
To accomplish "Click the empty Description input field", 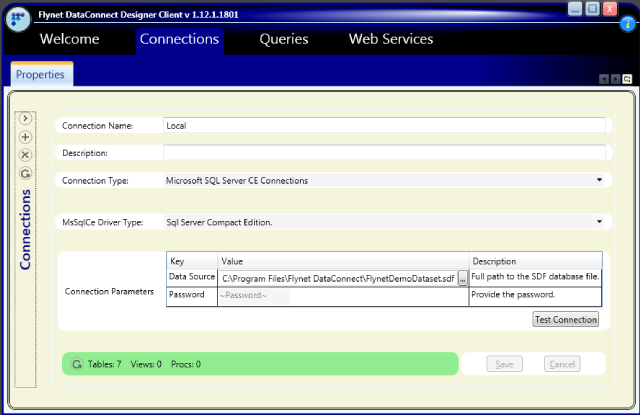I will coord(384,153).
